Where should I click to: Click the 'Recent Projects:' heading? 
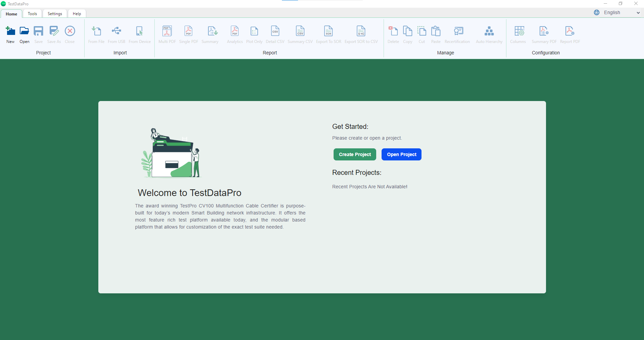[357, 173]
